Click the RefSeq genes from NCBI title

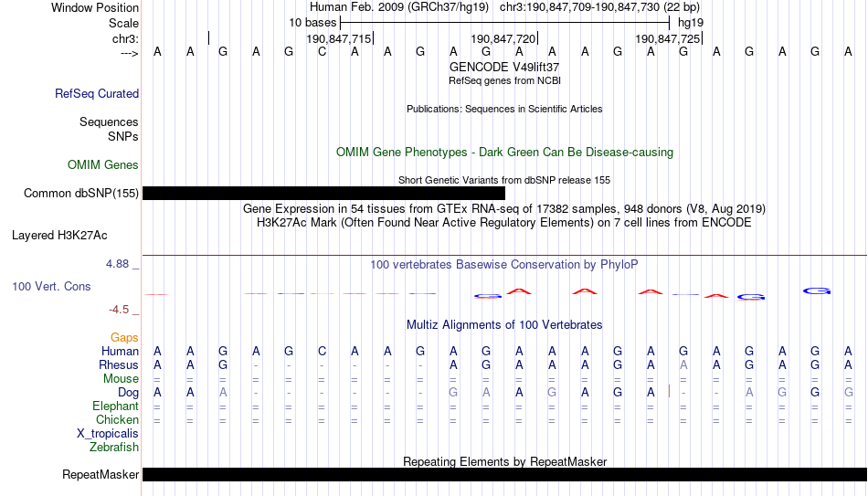coord(504,80)
